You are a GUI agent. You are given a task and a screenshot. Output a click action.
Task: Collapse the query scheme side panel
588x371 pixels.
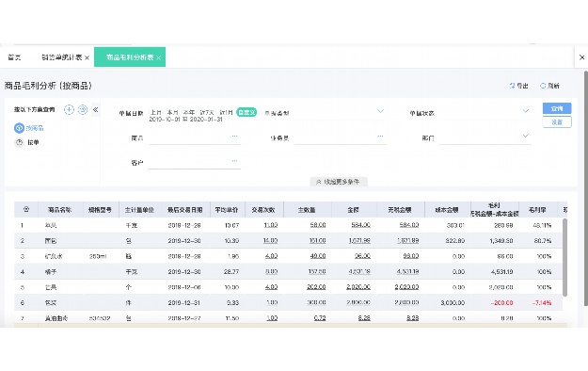(95, 109)
